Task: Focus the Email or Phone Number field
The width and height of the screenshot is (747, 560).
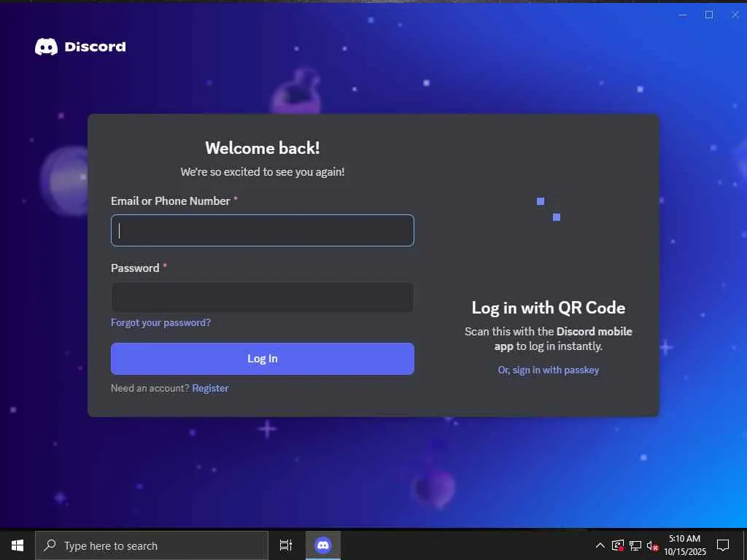Action: click(x=263, y=230)
